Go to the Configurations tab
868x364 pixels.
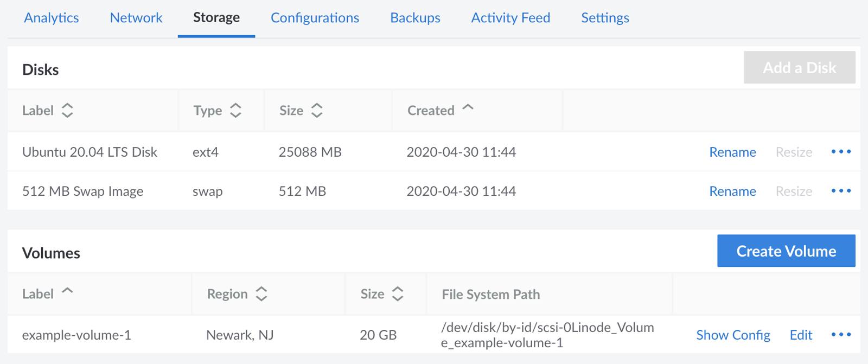[x=315, y=18]
